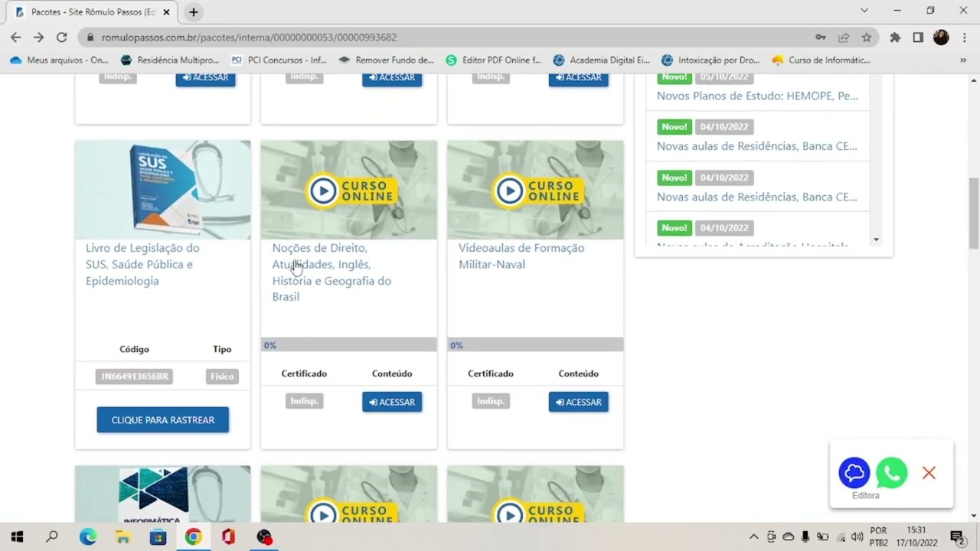Open the SUS book cover thumbnail
The height and width of the screenshot is (551, 980).
(x=162, y=190)
